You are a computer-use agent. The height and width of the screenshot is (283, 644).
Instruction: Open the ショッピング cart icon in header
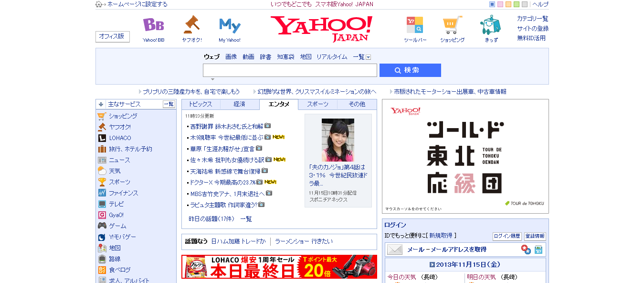coord(452,24)
